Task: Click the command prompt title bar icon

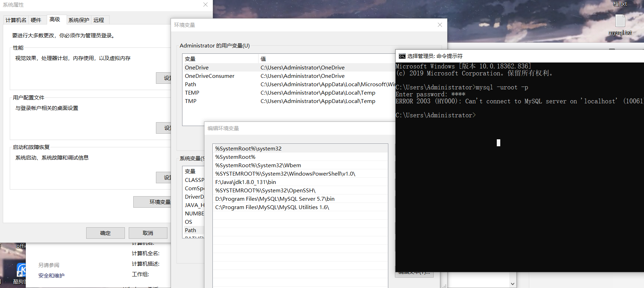Action: pos(402,56)
